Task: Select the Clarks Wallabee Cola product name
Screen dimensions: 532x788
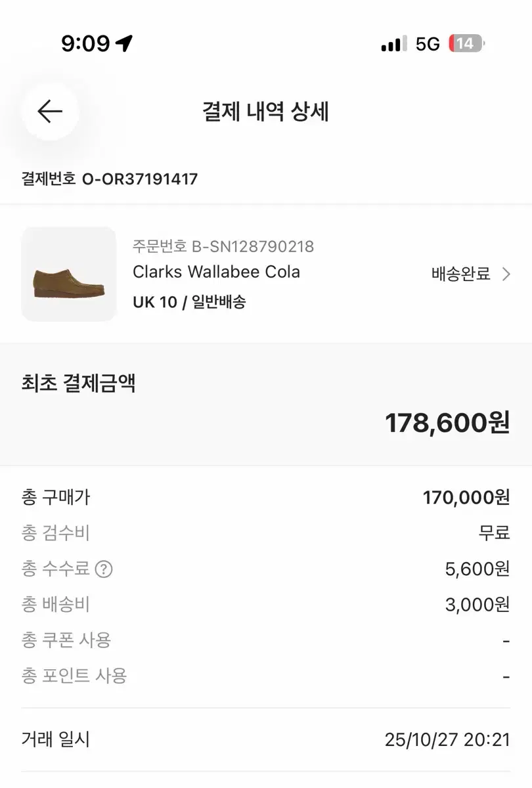Action: (x=216, y=272)
